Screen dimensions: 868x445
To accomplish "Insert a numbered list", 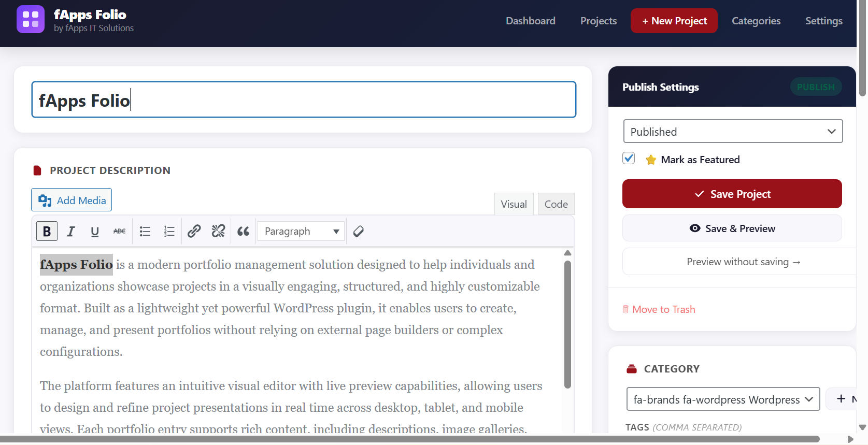I will tap(169, 231).
